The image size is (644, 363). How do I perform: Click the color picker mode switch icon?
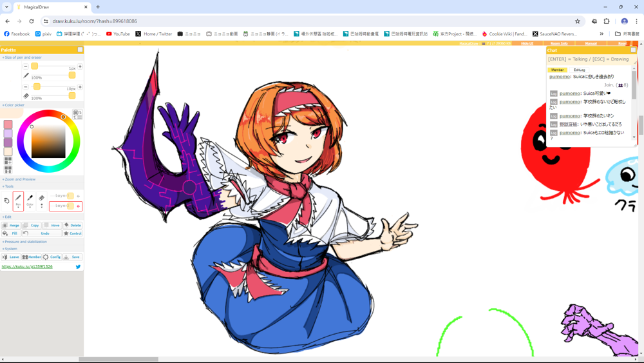pos(77,114)
